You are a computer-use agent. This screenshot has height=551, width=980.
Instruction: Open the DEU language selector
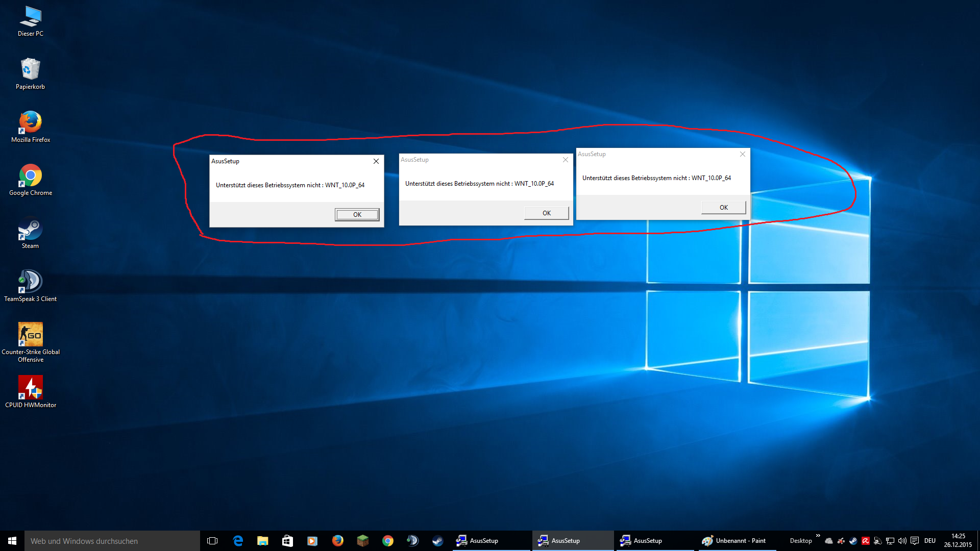point(929,541)
